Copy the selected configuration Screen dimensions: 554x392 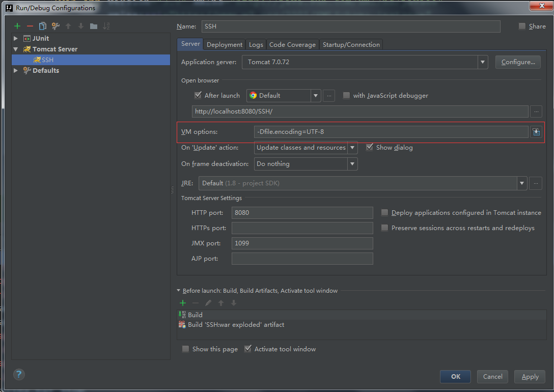point(43,26)
